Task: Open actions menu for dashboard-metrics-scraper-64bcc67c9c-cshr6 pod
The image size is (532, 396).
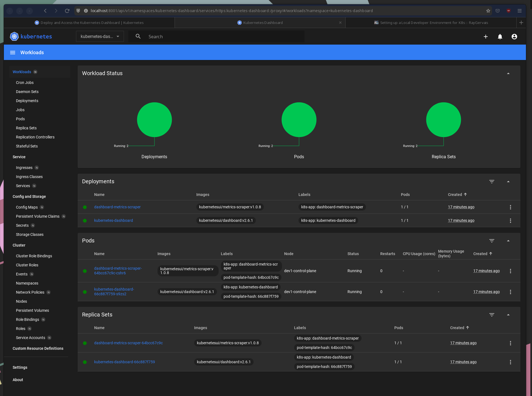Action: pyautogui.click(x=511, y=271)
